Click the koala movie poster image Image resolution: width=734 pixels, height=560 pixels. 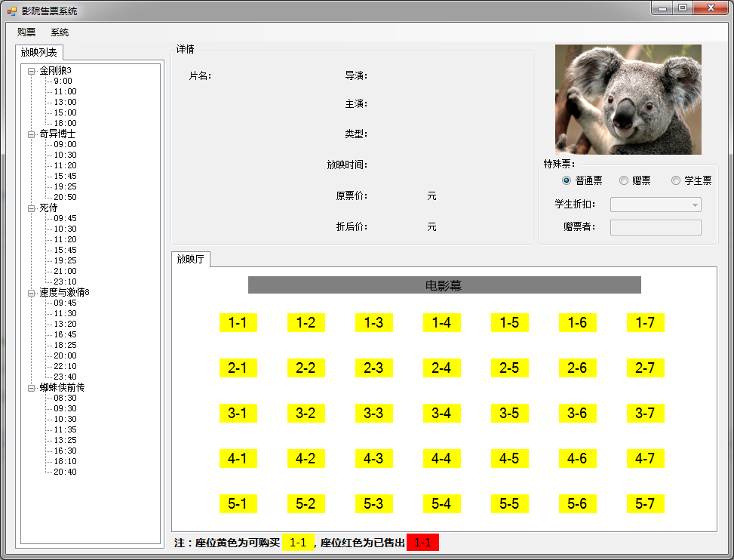[x=628, y=100]
